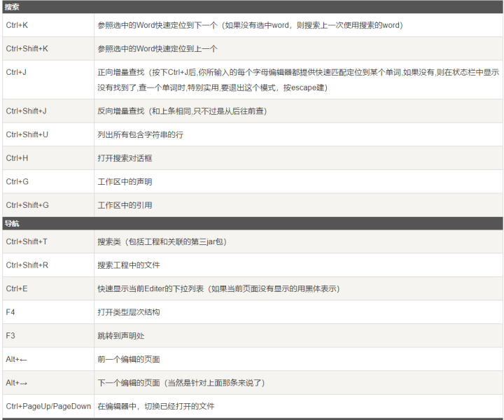Click the 导航 section header

[x=253, y=223]
